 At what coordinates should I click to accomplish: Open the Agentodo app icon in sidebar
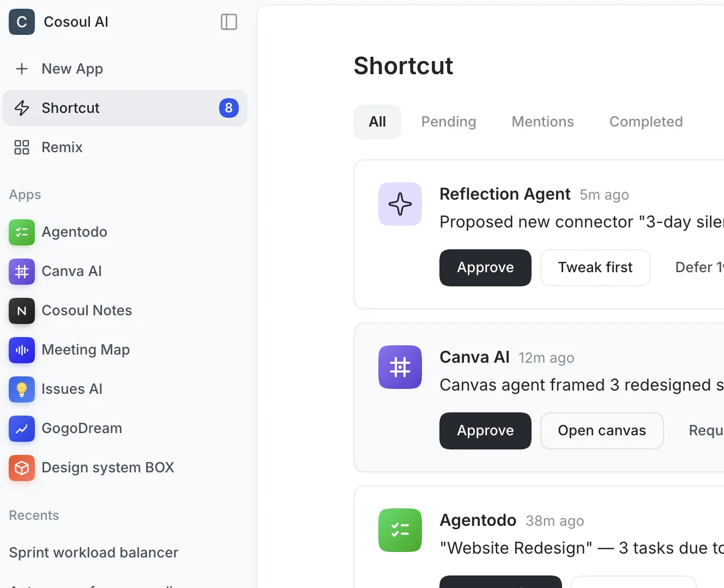coord(22,232)
